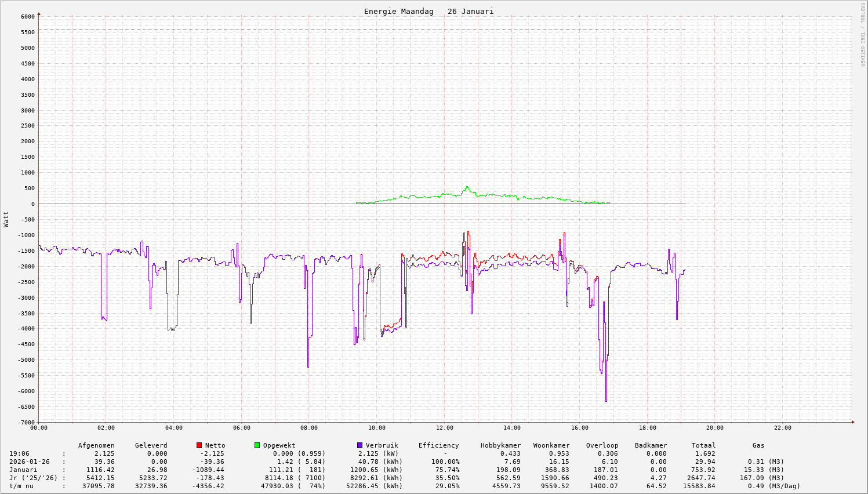This screenshot has width=868, height=494.
Task: Select the Woonkamer column header
Action: tap(551, 445)
